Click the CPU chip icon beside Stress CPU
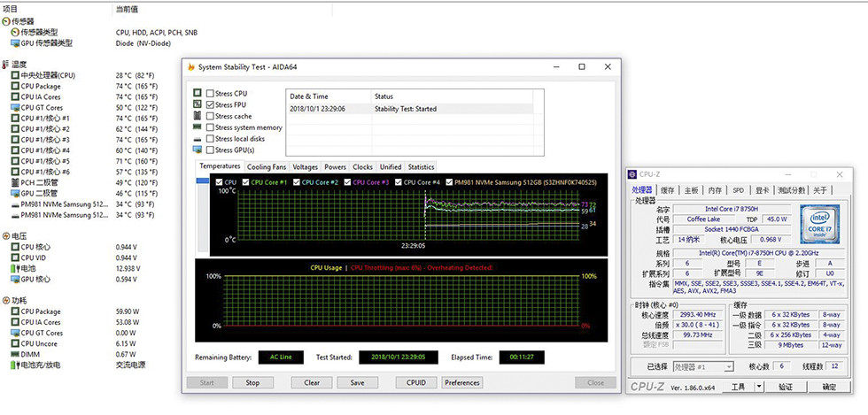Viewport: 868px width, 415px height. point(197,93)
